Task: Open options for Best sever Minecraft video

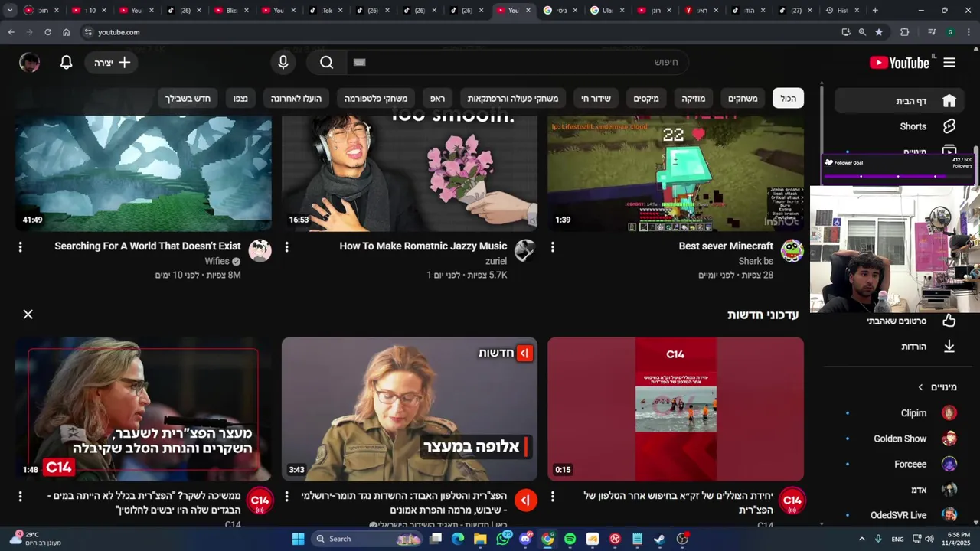Action: 553,247
